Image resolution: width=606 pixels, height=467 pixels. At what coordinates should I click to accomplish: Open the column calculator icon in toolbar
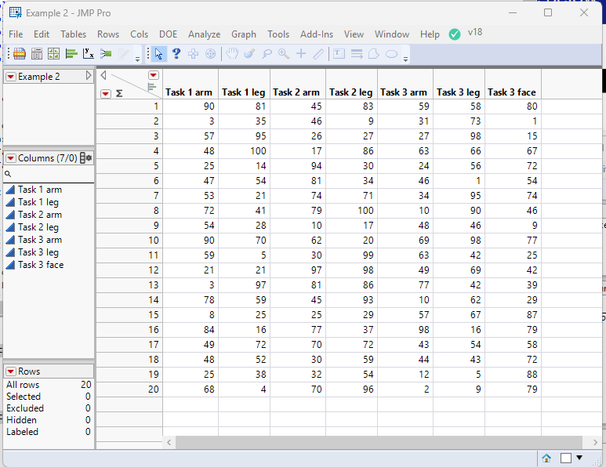[37, 54]
